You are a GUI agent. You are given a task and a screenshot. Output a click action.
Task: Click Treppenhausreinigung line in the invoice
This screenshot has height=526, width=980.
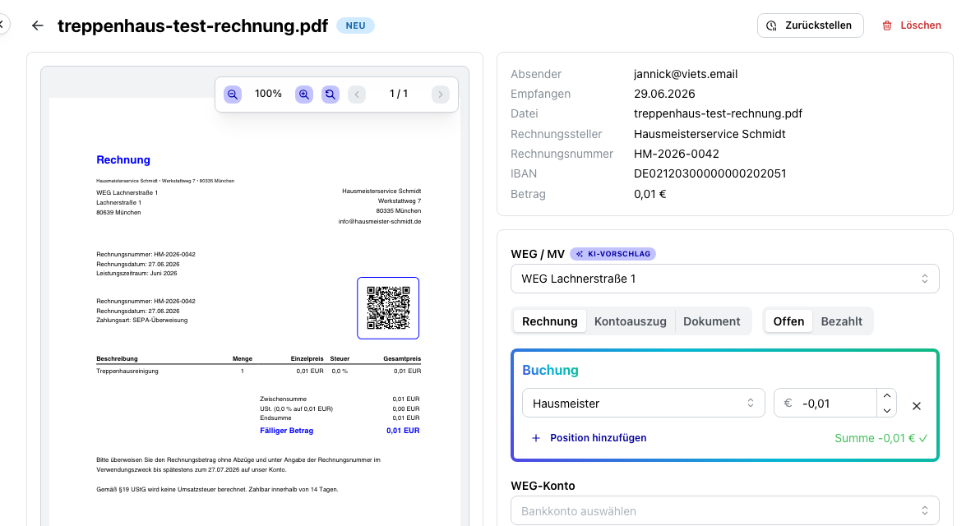click(127, 371)
